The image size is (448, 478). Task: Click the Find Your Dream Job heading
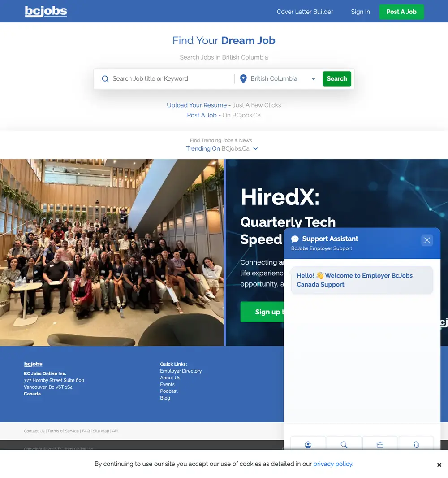[x=224, y=40]
